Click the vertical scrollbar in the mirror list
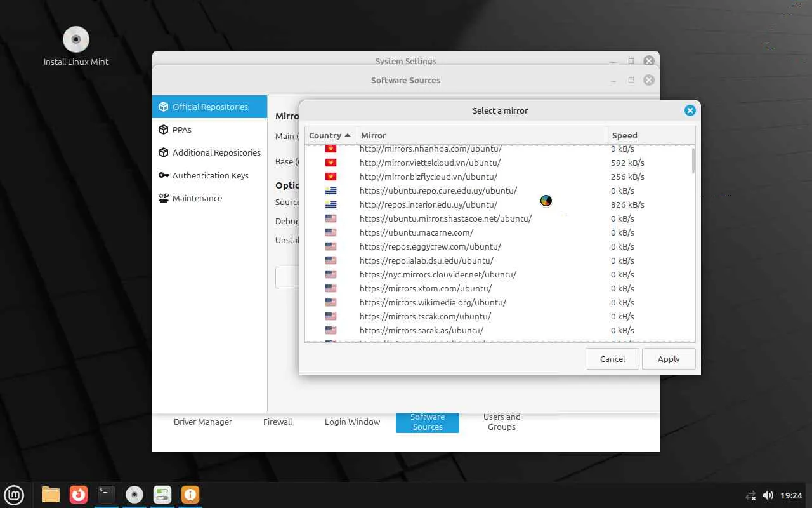Viewport: 812px width, 508px height. [693, 161]
